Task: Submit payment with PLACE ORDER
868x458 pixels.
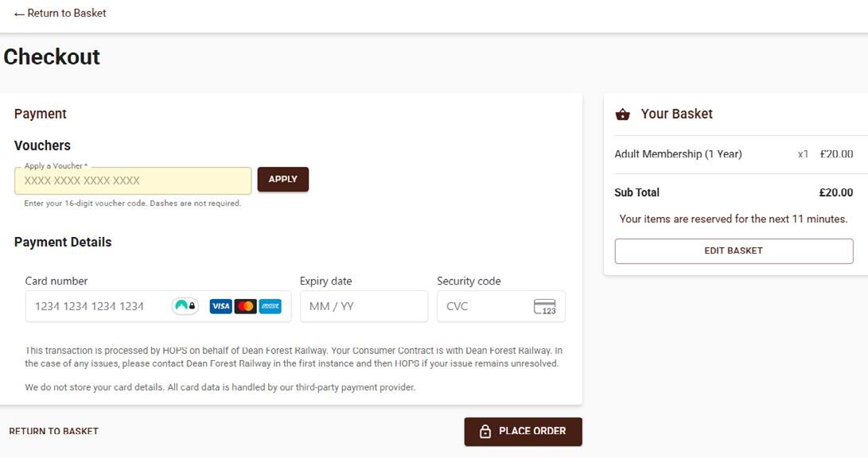Action: tap(524, 432)
